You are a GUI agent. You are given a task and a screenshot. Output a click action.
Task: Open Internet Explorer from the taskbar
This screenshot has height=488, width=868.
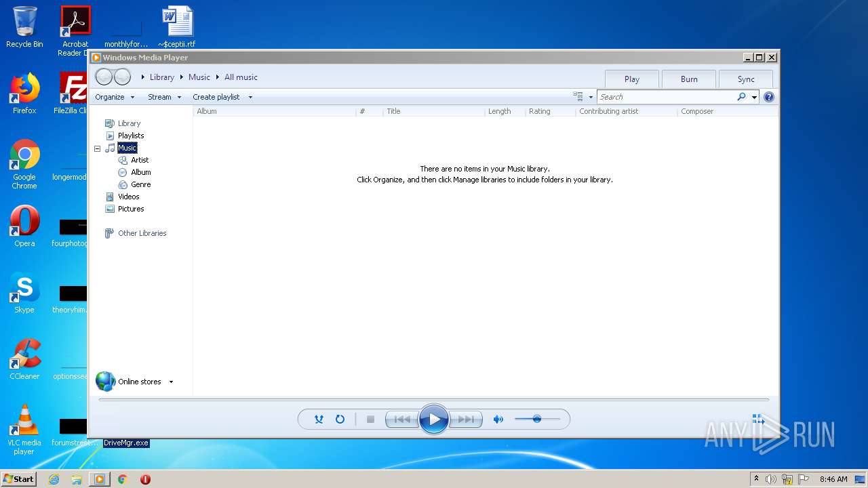click(x=54, y=479)
